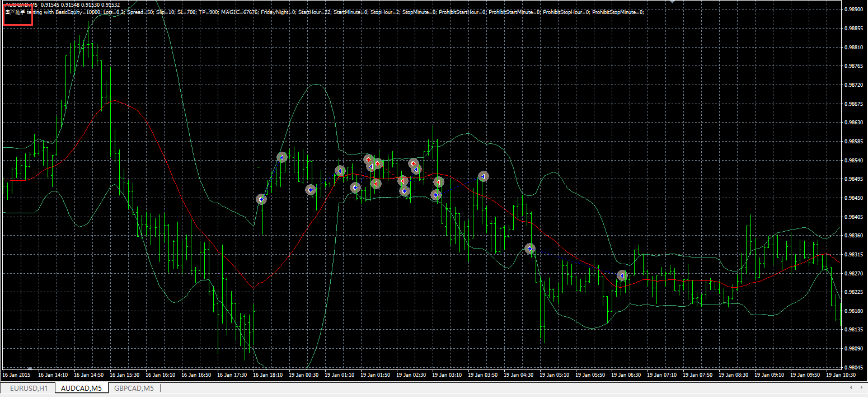Image resolution: width=868 pixels, height=398 pixels.
Task: Select the last trade close marker near 19 Jan 06:30
Action: 622,275
